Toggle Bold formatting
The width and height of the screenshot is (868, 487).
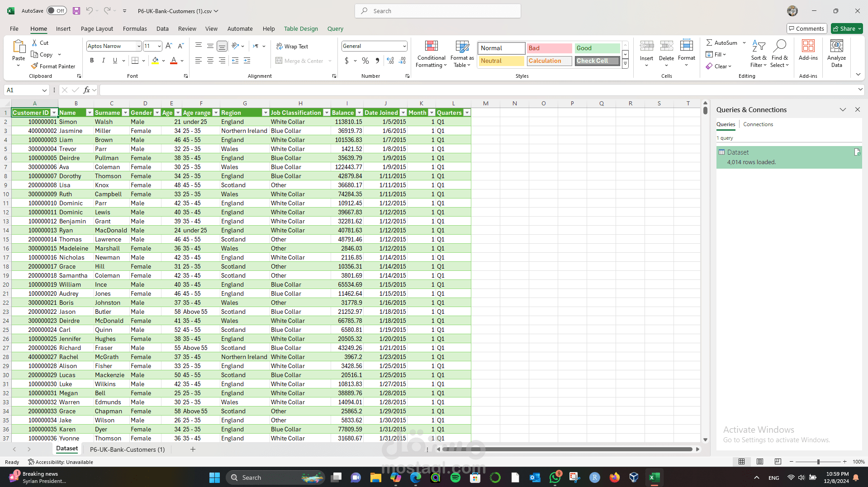point(92,60)
